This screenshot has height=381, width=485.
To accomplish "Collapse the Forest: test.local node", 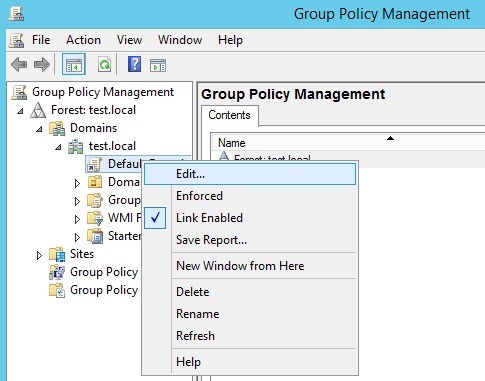I will click(x=20, y=111).
